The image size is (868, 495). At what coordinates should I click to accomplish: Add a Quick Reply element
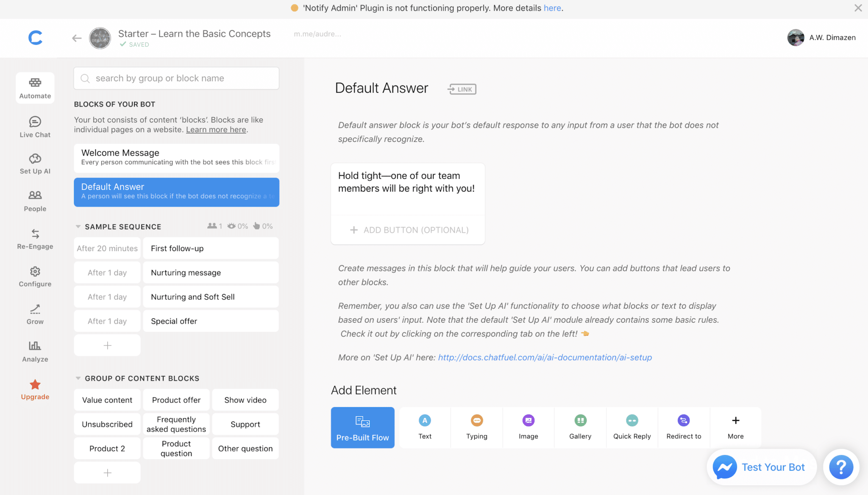[x=632, y=427]
